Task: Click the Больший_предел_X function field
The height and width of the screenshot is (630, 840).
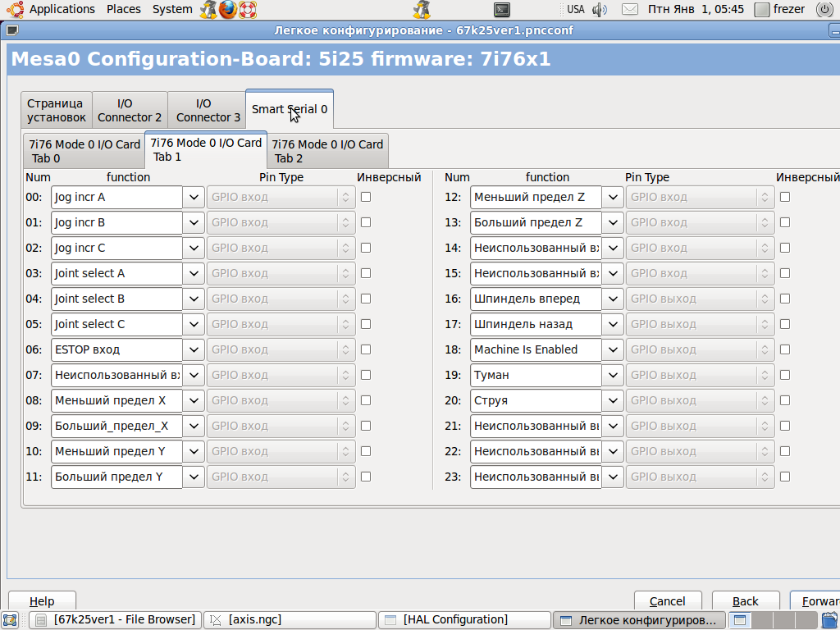Action: (x=116, y=426)
